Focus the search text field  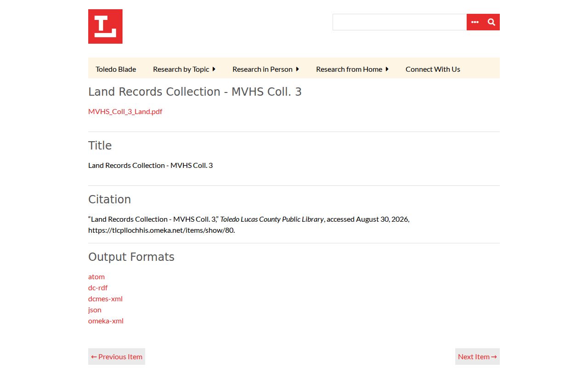(400, 22)
